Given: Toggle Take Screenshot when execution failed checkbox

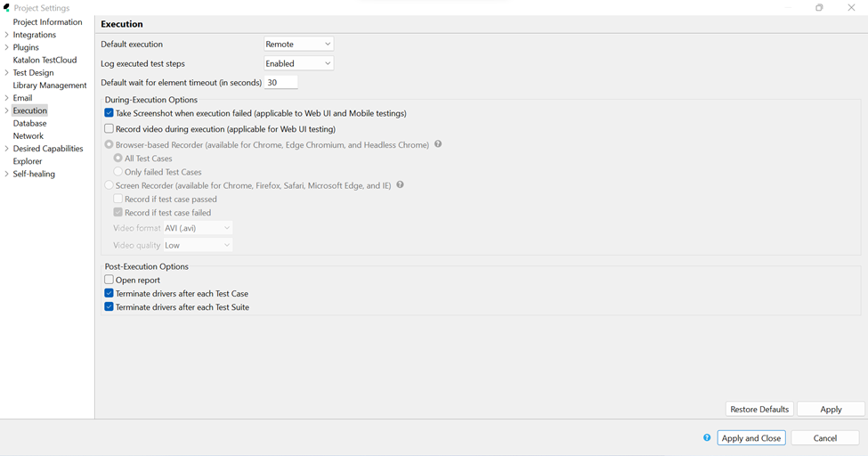Looking at the screenshot, I should [x=109, y=113].
